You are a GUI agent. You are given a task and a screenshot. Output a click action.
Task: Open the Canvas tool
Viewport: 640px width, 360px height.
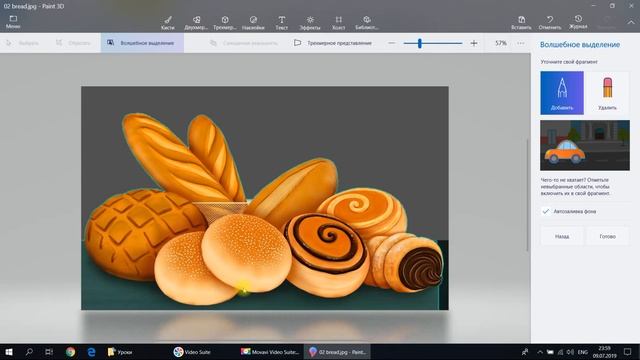pyautogui.click(x=338, y=23)
